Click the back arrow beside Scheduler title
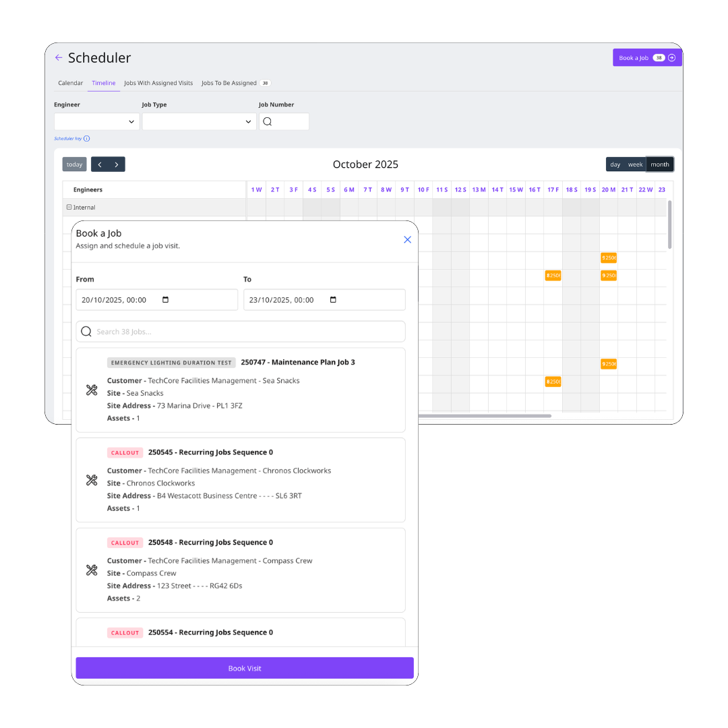Image resolution: width=728 pixels, height=728 pixels. tap(59, 58)
